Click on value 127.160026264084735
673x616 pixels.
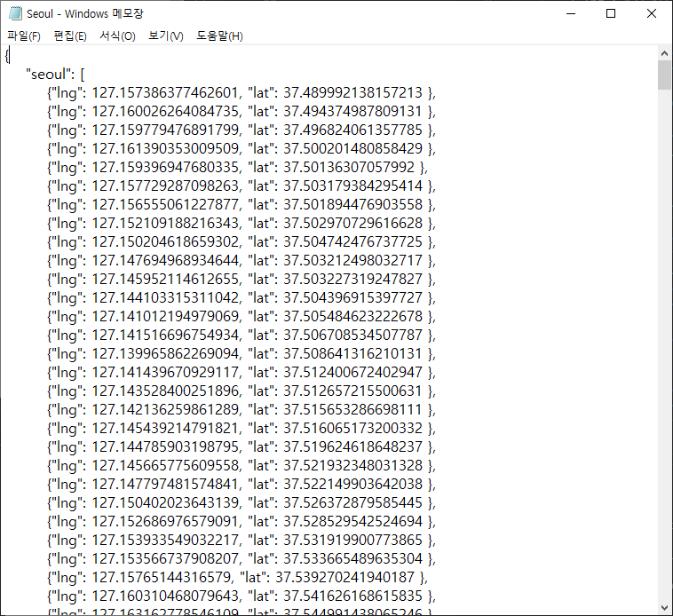tap(165, 112)
